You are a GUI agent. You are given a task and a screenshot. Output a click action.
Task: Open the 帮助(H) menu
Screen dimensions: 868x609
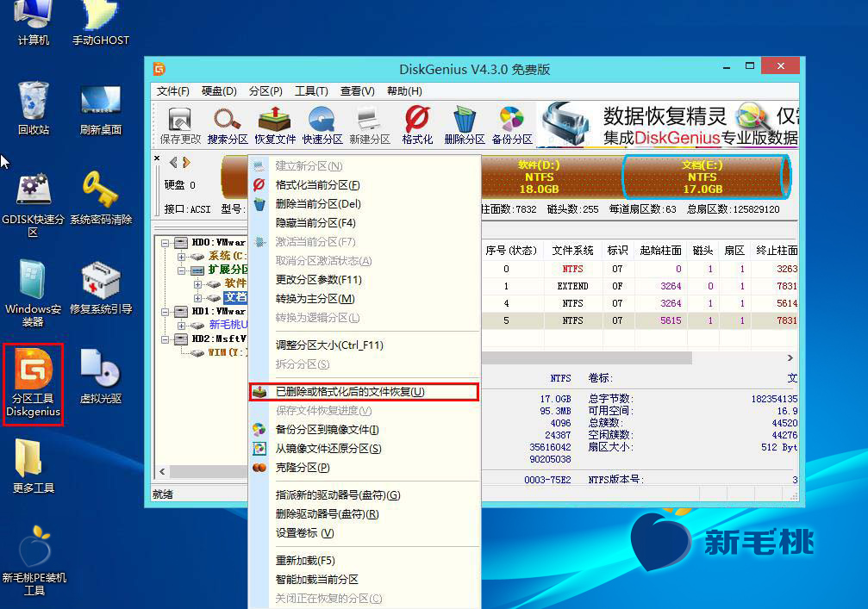point(404,91)
